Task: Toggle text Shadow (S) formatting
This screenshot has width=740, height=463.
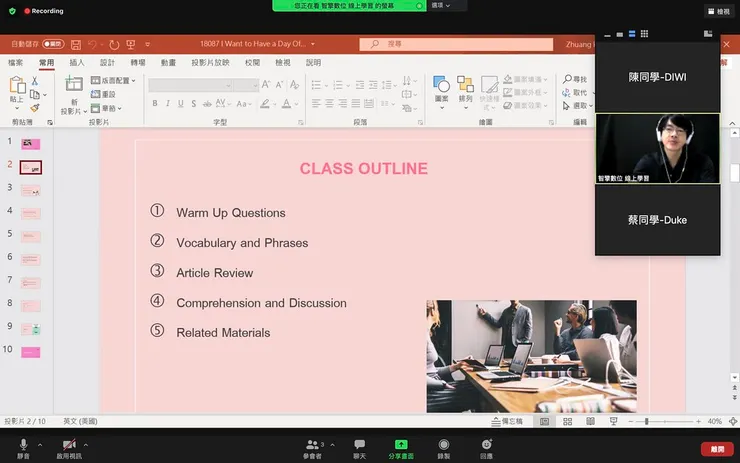Action: click(193, 103)
